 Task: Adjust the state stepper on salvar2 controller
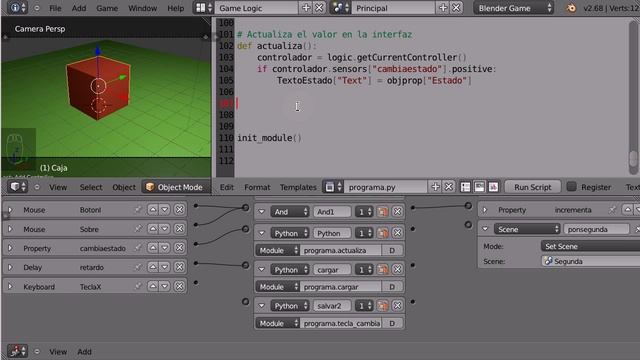(x=364, y=305)
